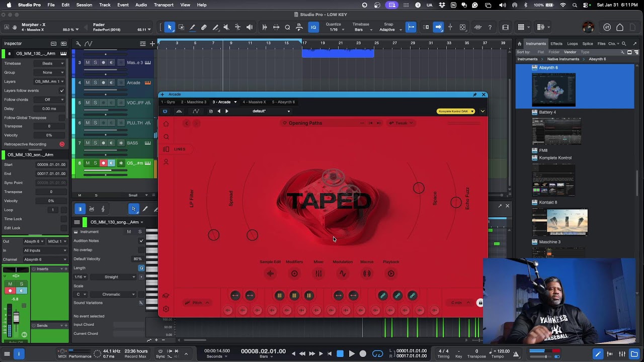This screenshot has height=362, width=644.
Task: Open Modifiers in Arcade
Action: (294, 274)
